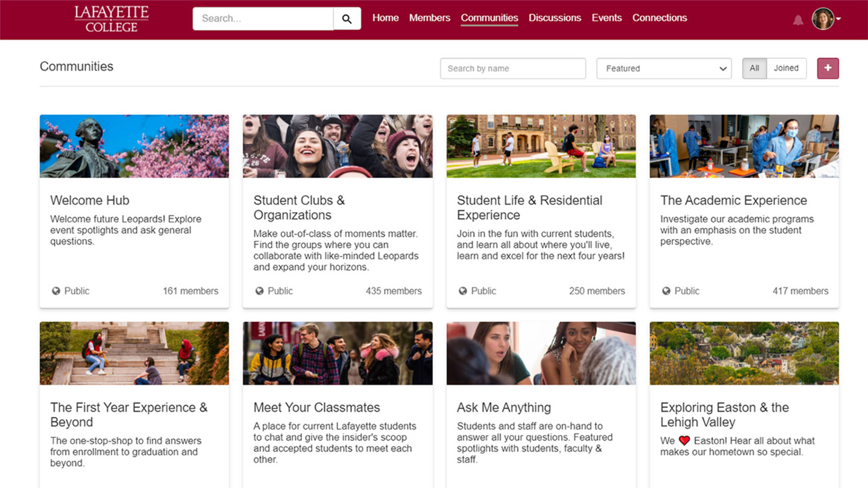This screenshot has width=868, height=488.
Task: Click the Lafayette College logo
Action: point(112,19)
